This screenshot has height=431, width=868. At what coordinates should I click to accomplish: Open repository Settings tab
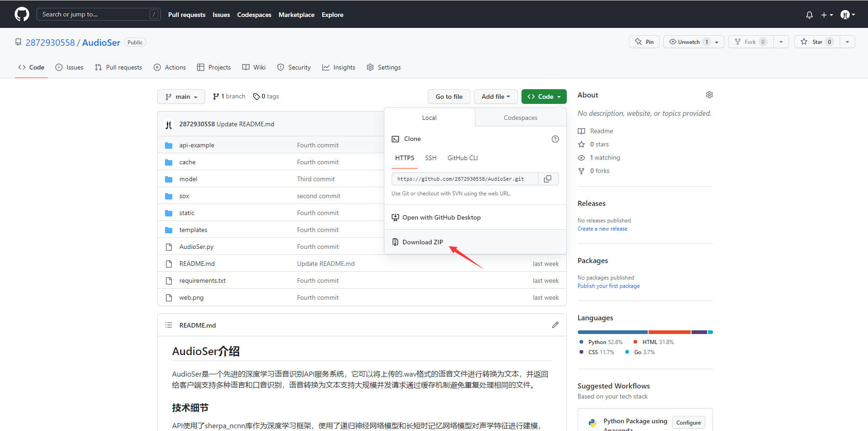click(x=383, y=67)
